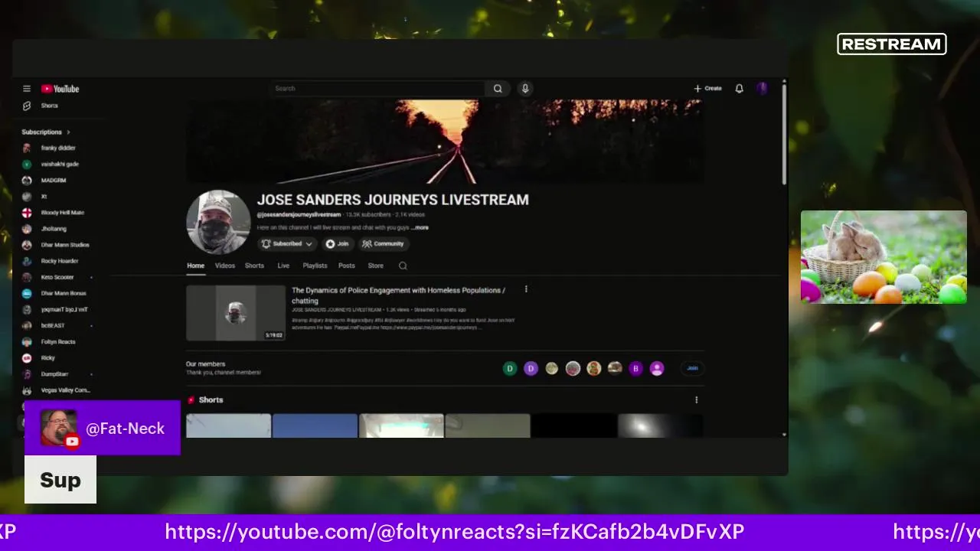Screen dimensions: 980x551
Task: Open the Community button
Action: [x=383, y=244]
